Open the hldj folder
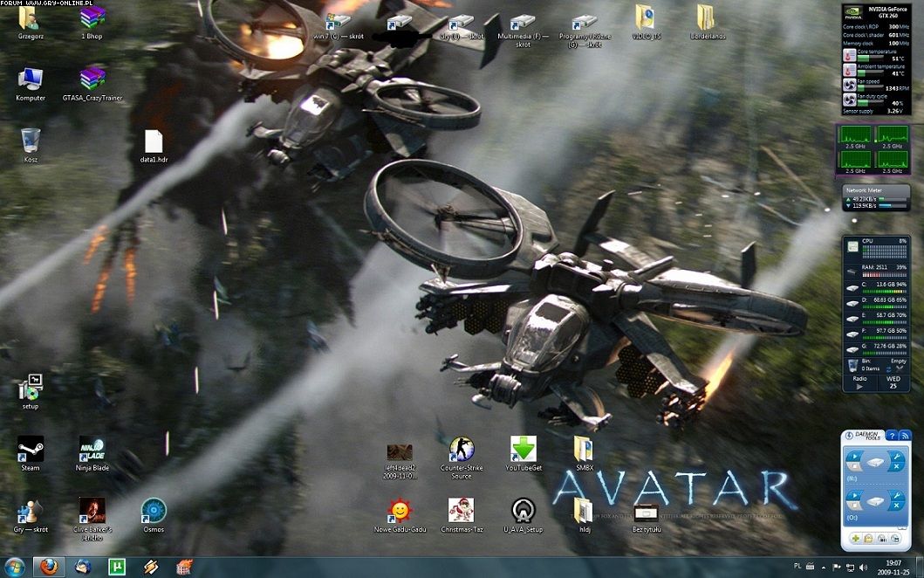Image resolution: width=924 pixels, height=578 pixels. (584, 515)
